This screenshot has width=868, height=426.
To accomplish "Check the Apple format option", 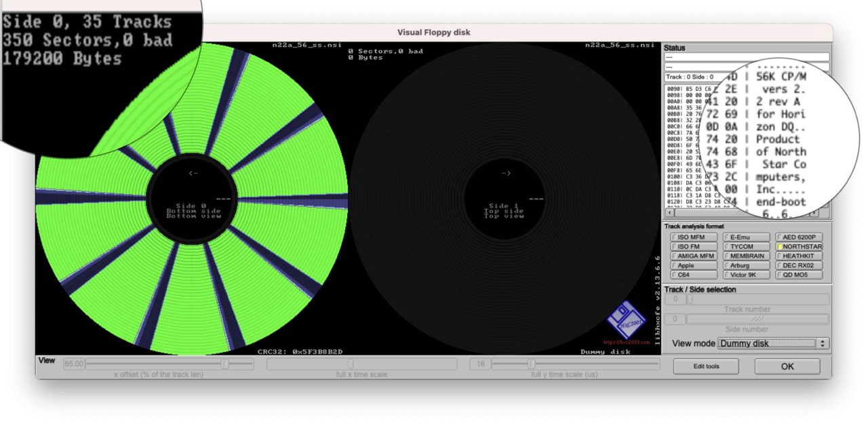I will [674, 266].
